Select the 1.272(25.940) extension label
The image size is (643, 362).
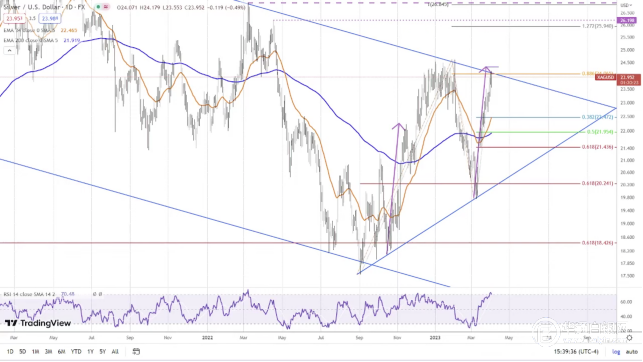(x=597, y=26)
